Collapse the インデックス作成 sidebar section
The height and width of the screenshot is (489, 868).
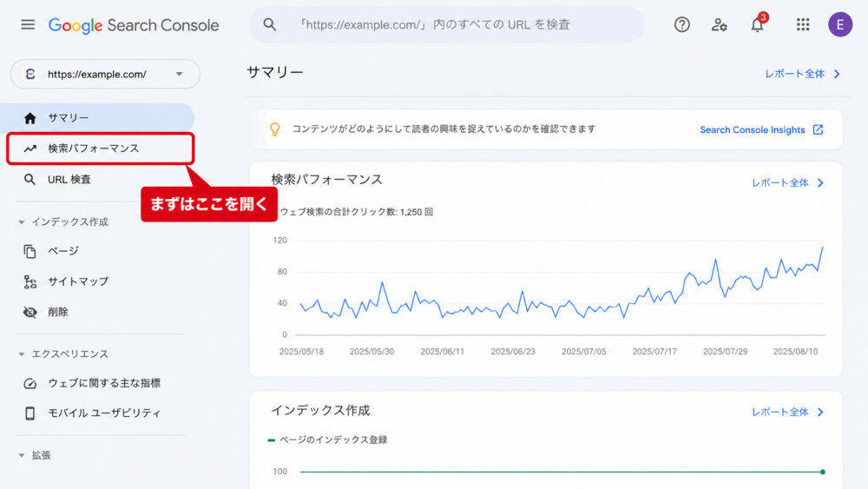tap(22, 222)
